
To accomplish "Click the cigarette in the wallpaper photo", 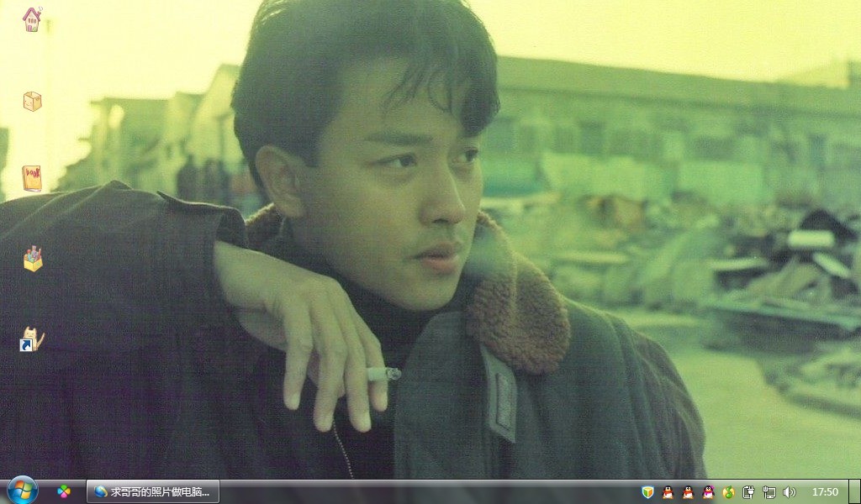I will pos(384,373).
